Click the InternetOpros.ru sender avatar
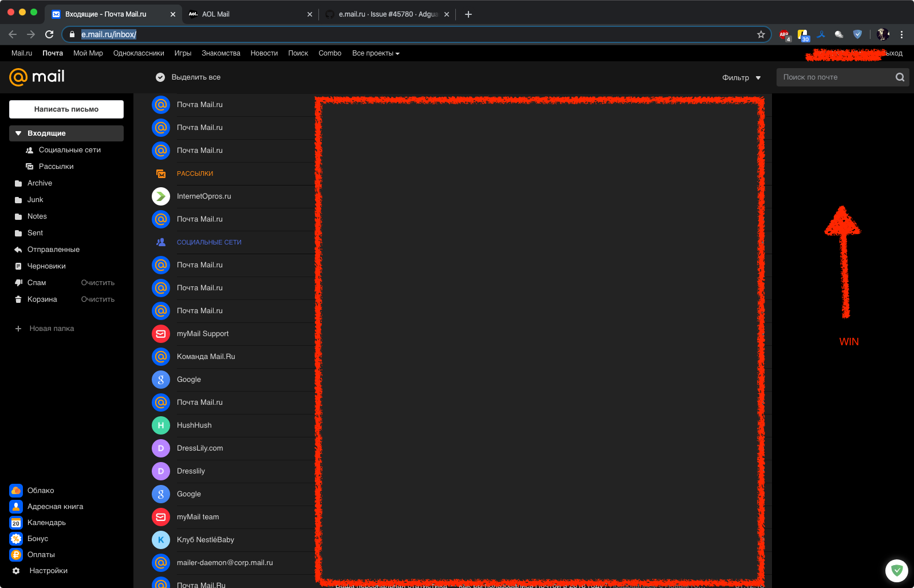Image resolution: width=914 pixels, height=588 pixels. pos(161,196)
